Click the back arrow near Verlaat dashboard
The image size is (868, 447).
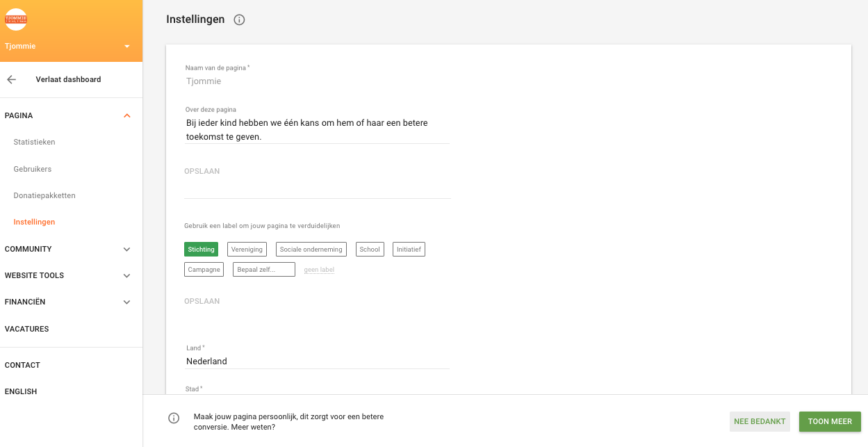[12, 79]
